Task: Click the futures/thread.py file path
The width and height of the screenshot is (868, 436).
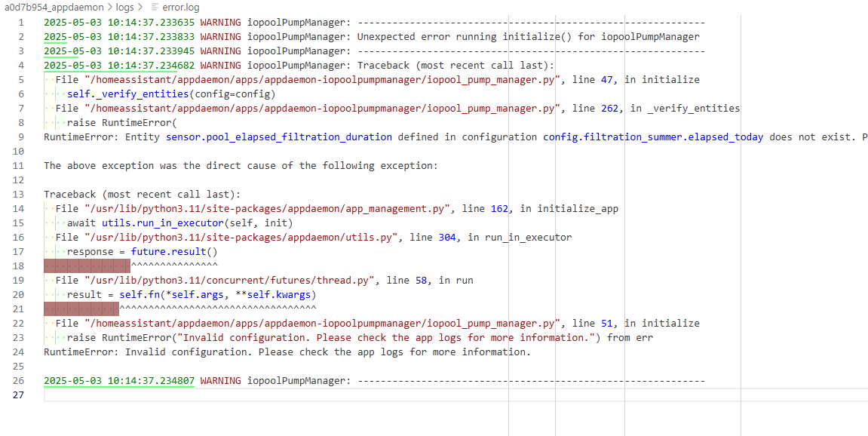Action: coord(229,281)
